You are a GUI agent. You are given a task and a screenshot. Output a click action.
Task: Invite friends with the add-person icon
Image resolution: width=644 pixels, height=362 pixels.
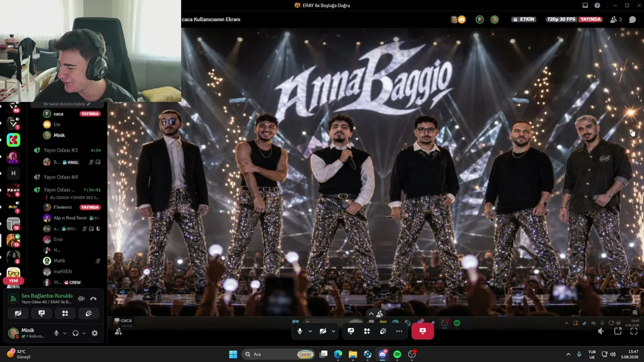118,331
